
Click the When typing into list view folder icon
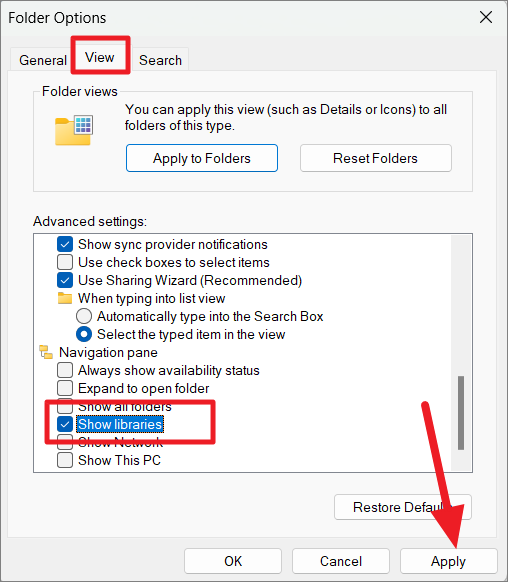click(65, 298)
